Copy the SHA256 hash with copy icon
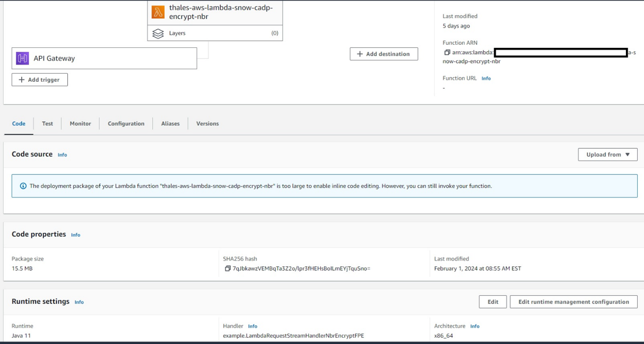Image resolution: width=644 pixels, height=344 pixels. point(228,269)
